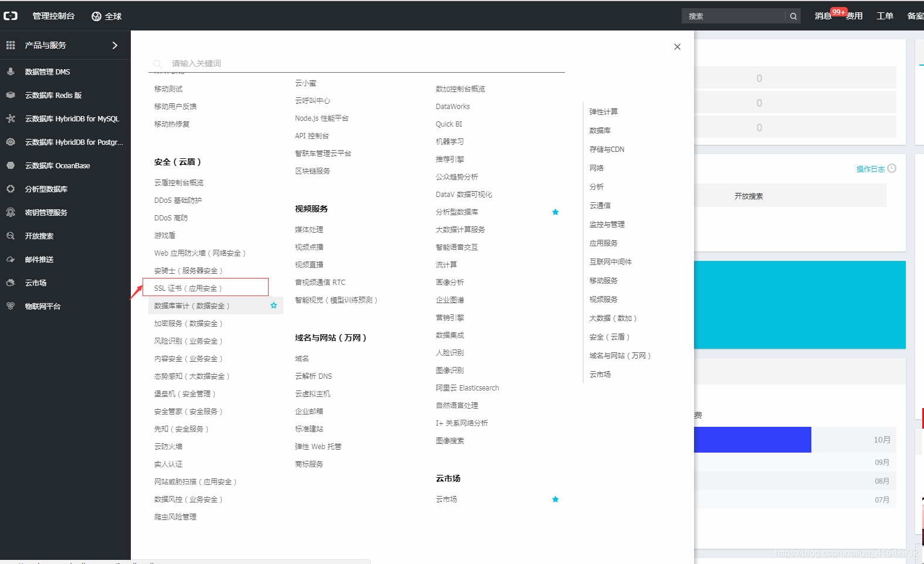Open the 全球 region selector

(107, 16)
